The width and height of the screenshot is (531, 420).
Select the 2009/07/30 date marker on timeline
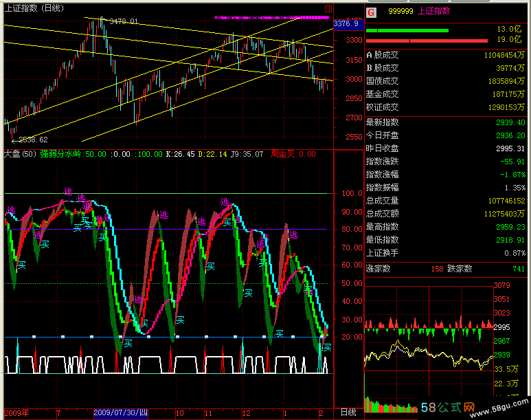pos(120,413)
